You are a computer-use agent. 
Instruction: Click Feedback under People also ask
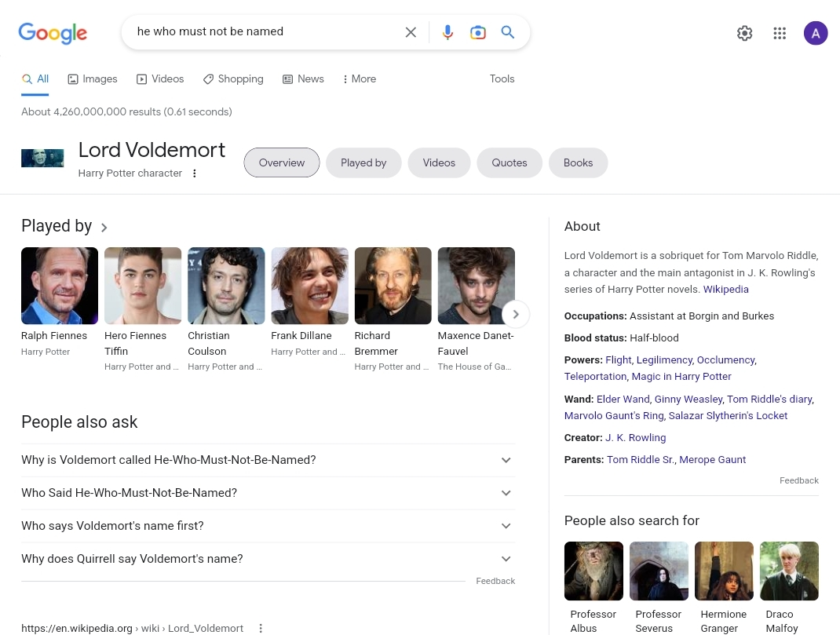[x=495, y=581]
